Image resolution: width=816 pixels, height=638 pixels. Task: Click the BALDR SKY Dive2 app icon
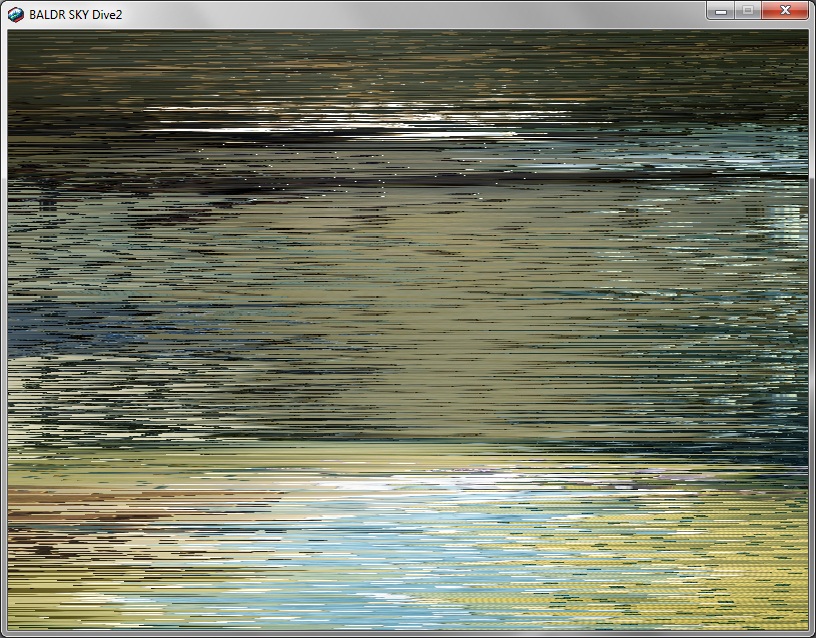(16, 15)
